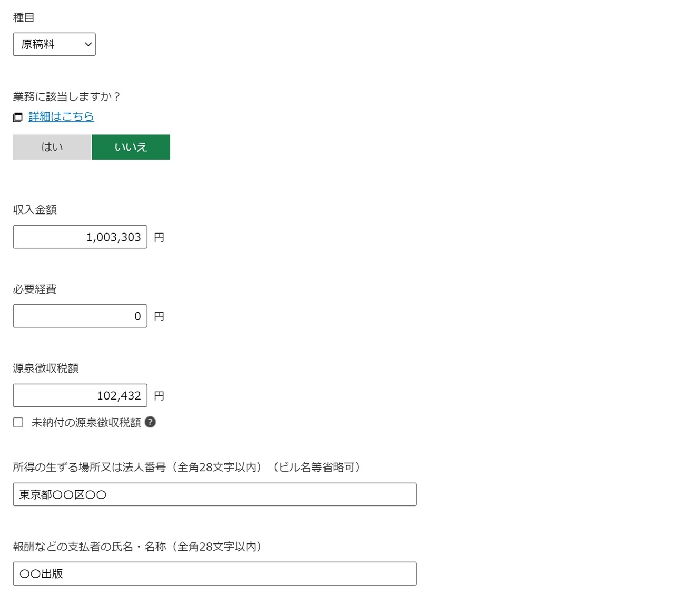Image resolution: width=700 pixels, height=593 pixels.
Task: Click the 源泉徴収税額 heading label
Action: (x=46, y=368)
